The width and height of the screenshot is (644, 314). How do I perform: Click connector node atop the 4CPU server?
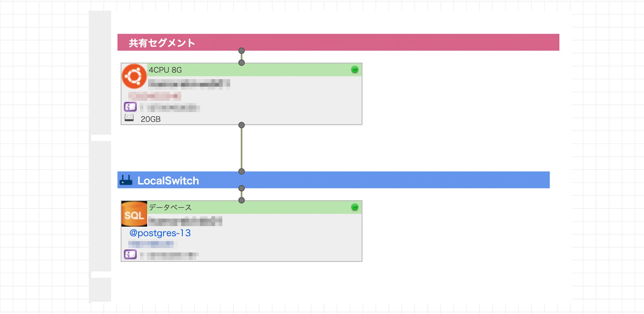tap(241, 63)
